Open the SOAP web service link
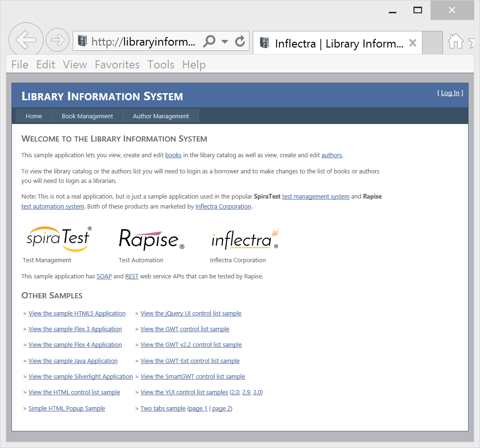The width and height of the screenshot is (480, 448). [x=104, y=276]
